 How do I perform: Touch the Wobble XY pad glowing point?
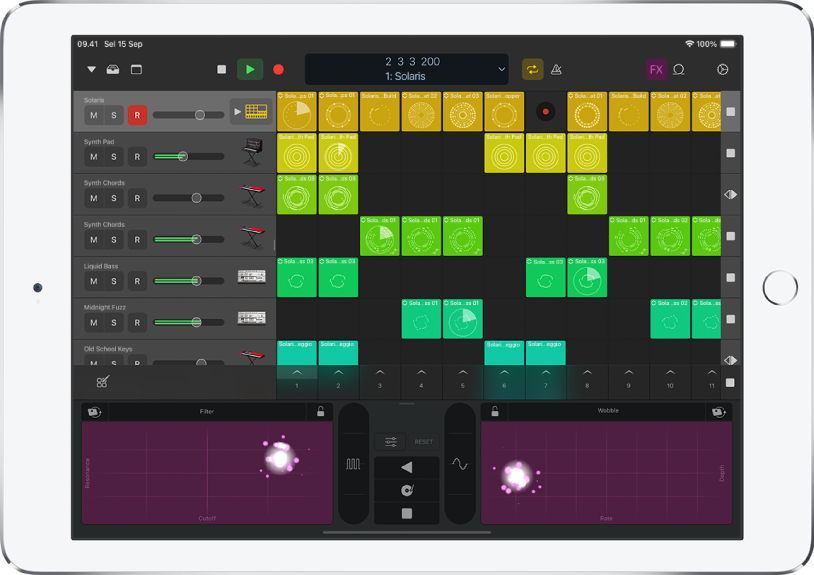[516, 476]
